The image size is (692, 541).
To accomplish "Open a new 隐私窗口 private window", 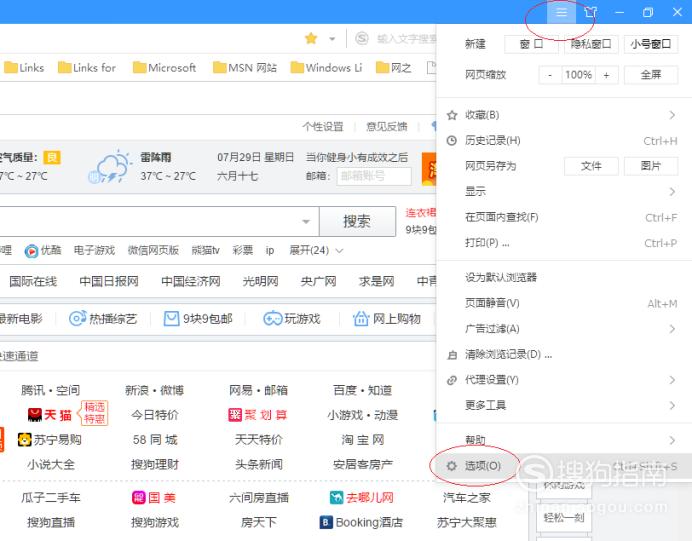I will (591, 44).
